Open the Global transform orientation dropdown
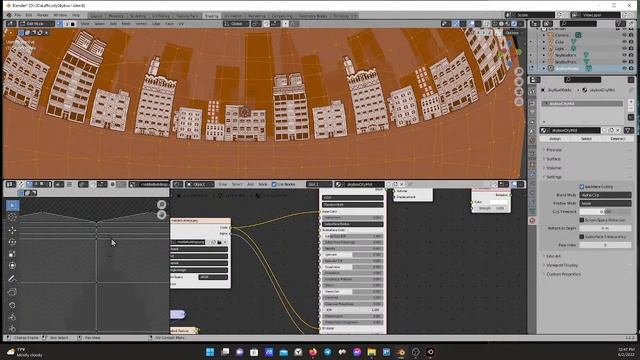Image resolution: width=640 pixels, height=360 pixels. (236, 24)
